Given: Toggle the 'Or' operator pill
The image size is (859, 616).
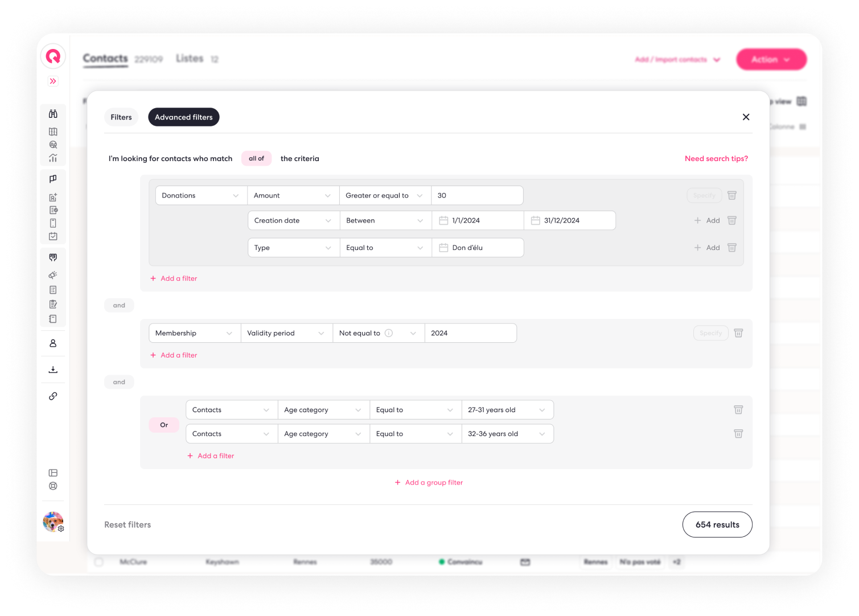Looking at the screenshot, I should [x=164, y=425].
